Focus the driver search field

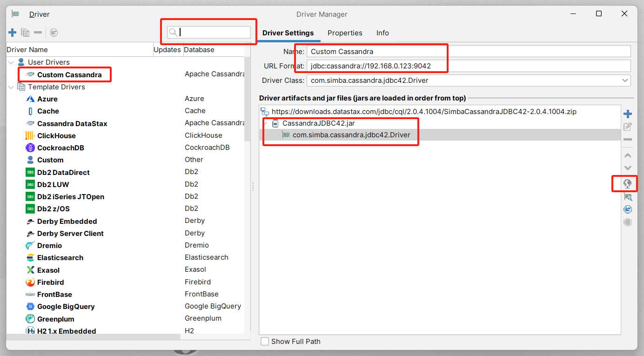[x=209, y=32]
